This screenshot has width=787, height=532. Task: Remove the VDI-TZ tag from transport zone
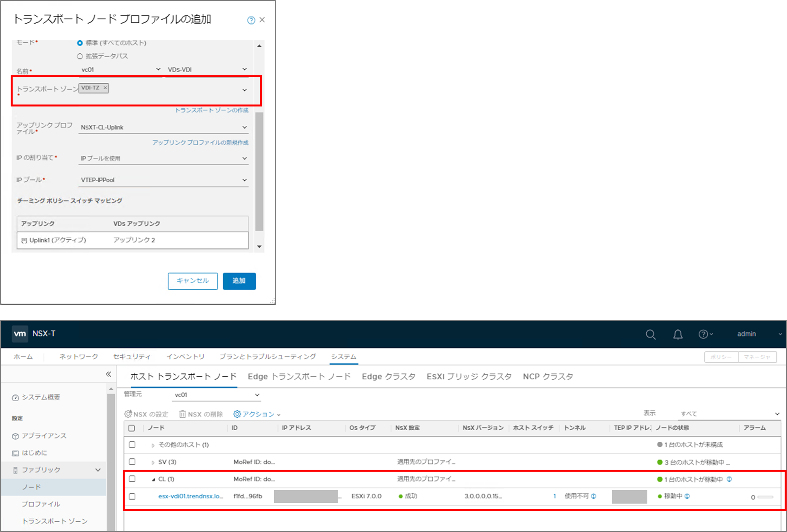click(x=105, y=88)
